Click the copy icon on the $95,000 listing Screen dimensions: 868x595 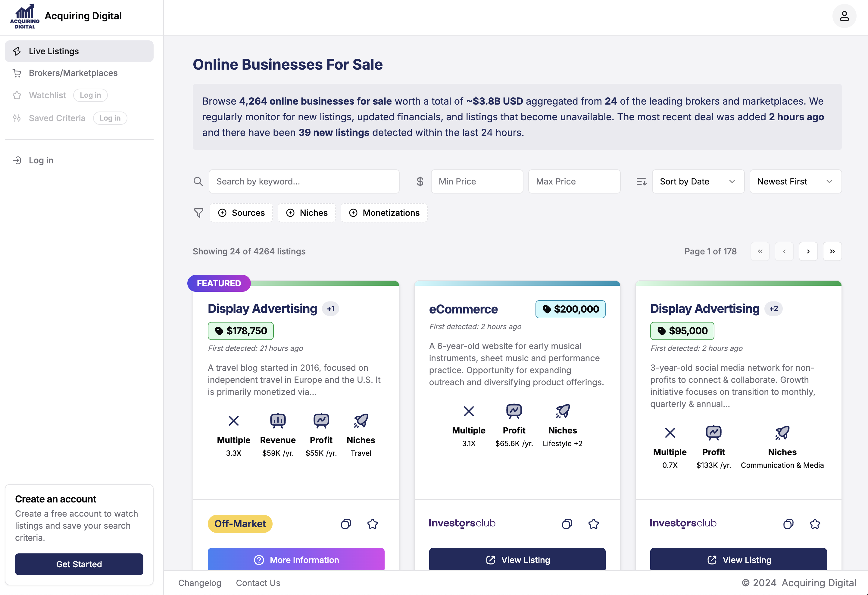click(788, 524)
